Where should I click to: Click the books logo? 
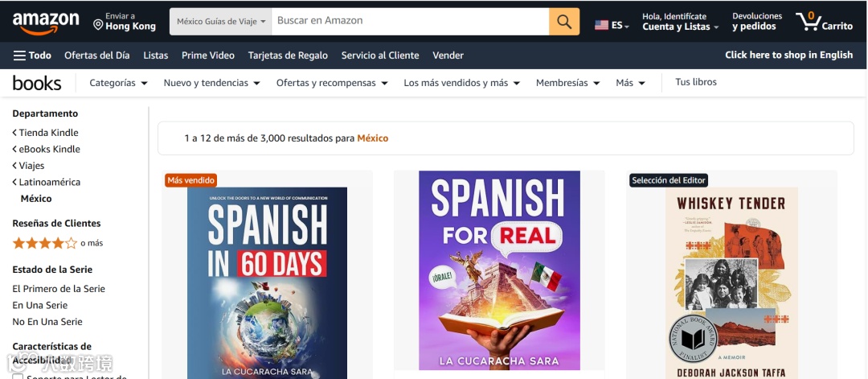(37, 83)
